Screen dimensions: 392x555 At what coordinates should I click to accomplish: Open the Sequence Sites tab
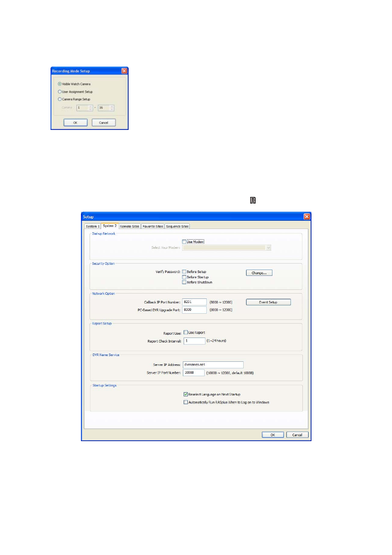click(177, 227)
